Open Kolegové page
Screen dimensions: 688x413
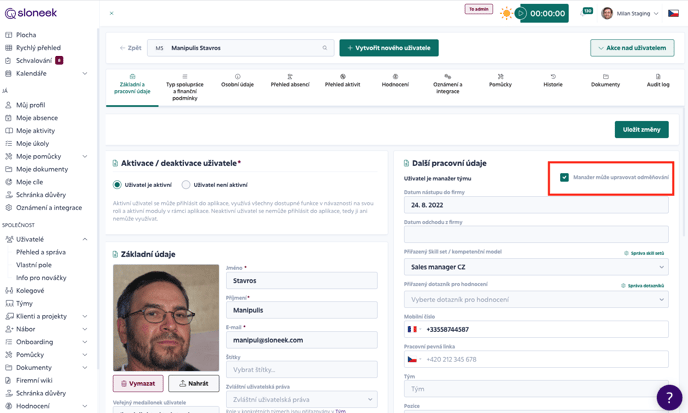pyautogui.click(x=30, y=291)
